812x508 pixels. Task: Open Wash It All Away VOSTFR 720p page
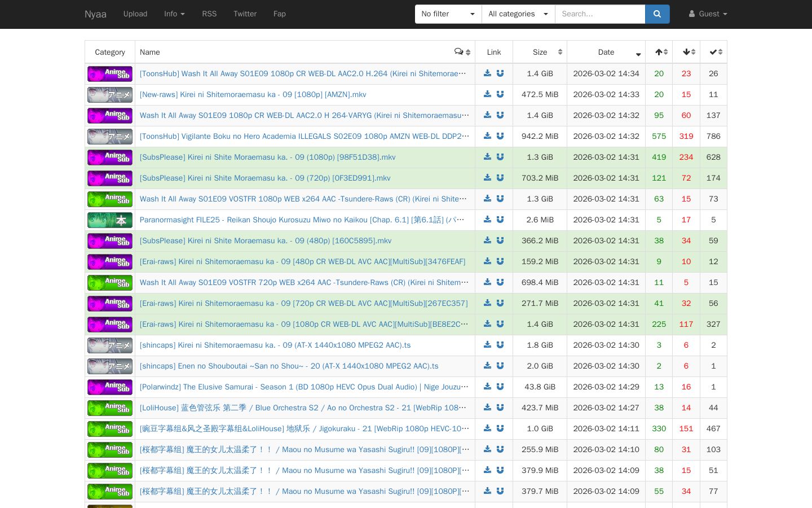click(304, 282)
